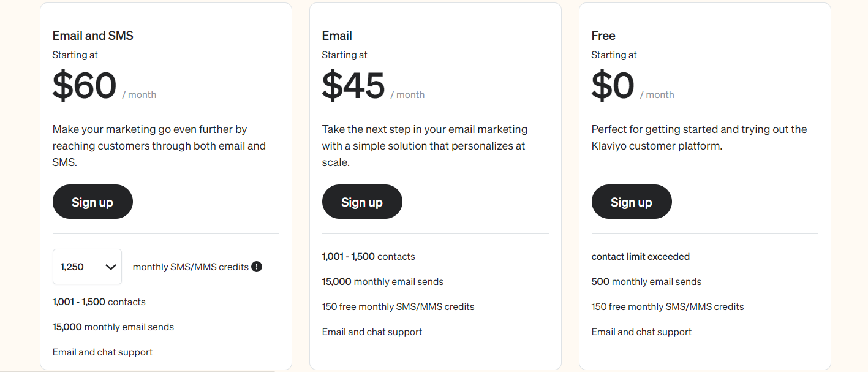Click the chevron arrow in the credits selector
Screen dimensions: 868x372
click(111, 267)
